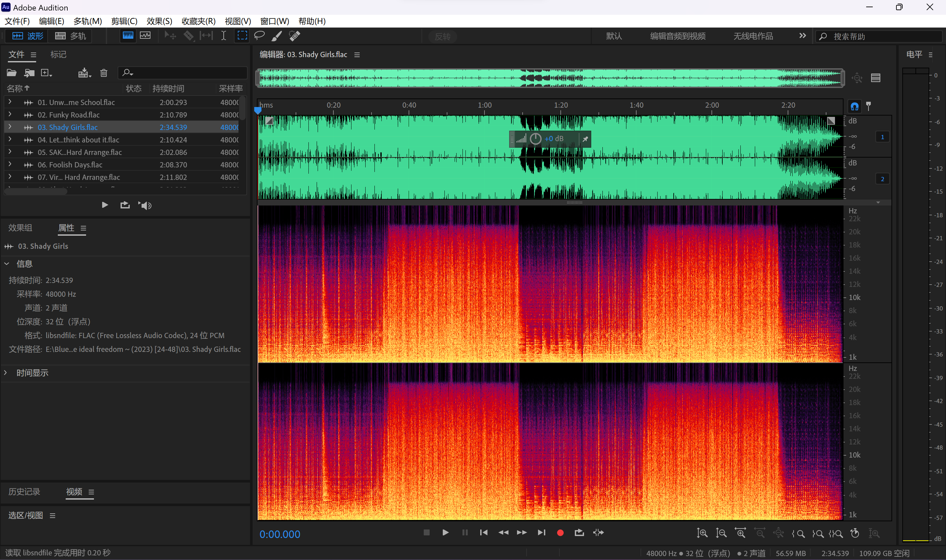
Task: Switch to 多轨 multitrack view
Action: [71, 36]
